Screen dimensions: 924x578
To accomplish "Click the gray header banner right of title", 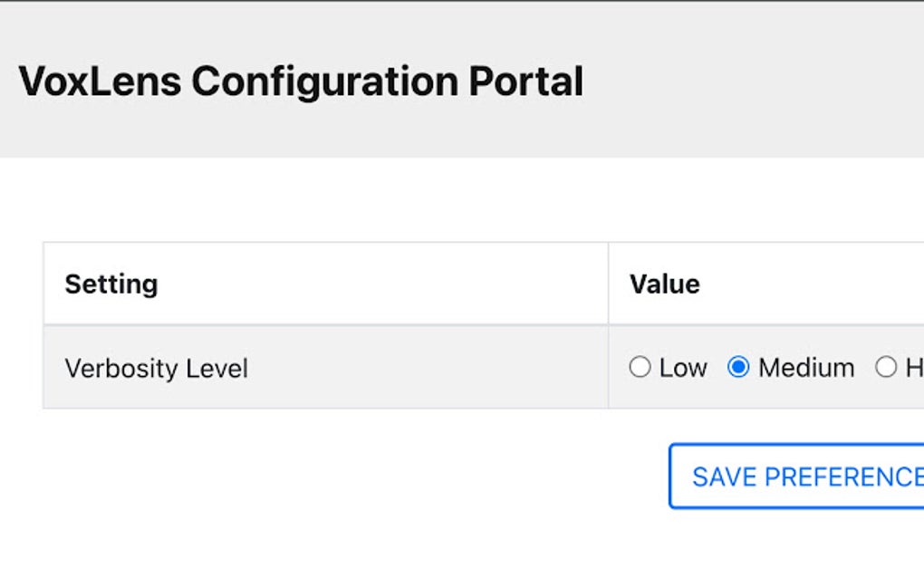I will (761, 82).
